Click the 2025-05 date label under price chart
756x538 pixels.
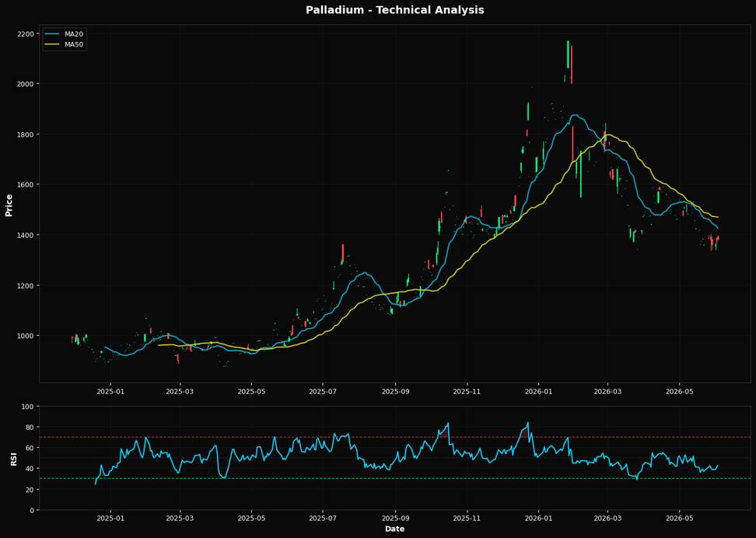[252, 391]
